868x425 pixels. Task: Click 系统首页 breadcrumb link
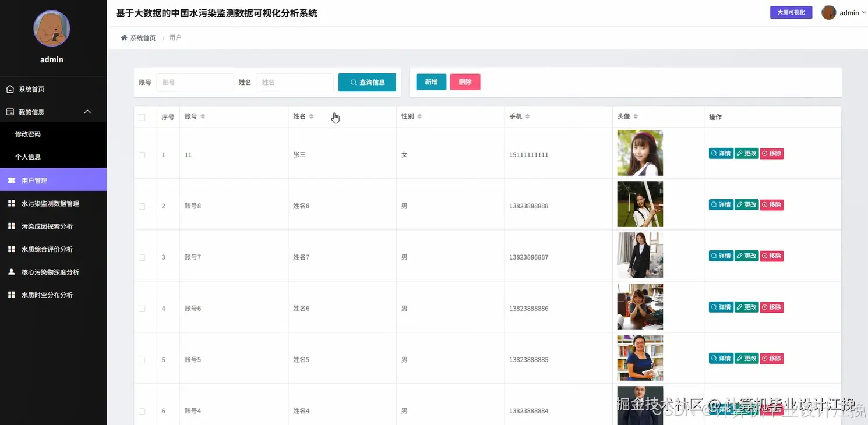click(x=143, y=38)
